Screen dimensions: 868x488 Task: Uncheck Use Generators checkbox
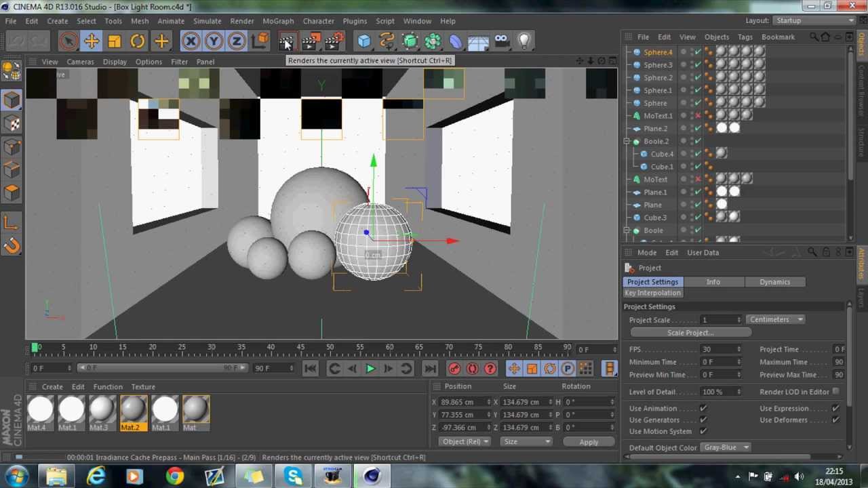pos(703,420)
